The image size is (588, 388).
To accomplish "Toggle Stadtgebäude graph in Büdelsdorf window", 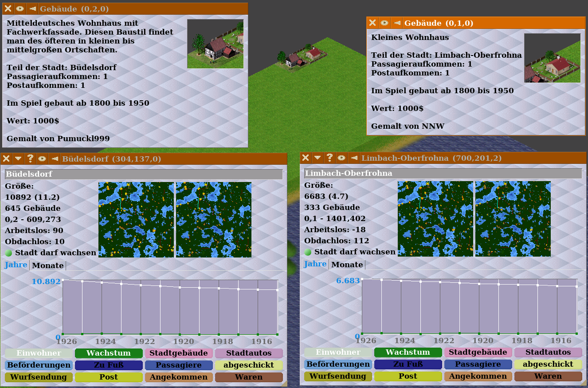I will tap(178, 353).
